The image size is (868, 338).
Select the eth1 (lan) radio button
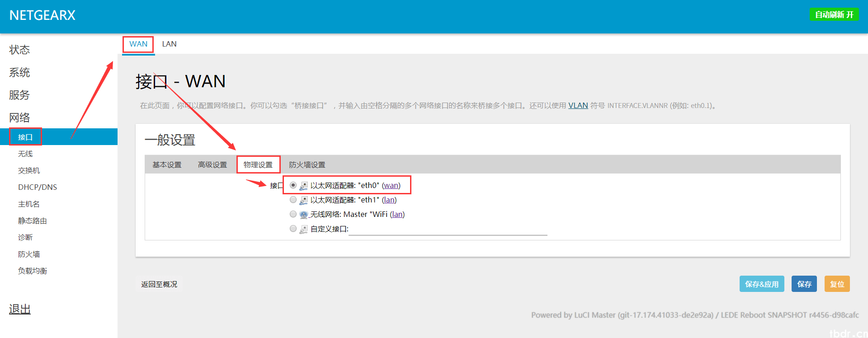pos(293,200)
